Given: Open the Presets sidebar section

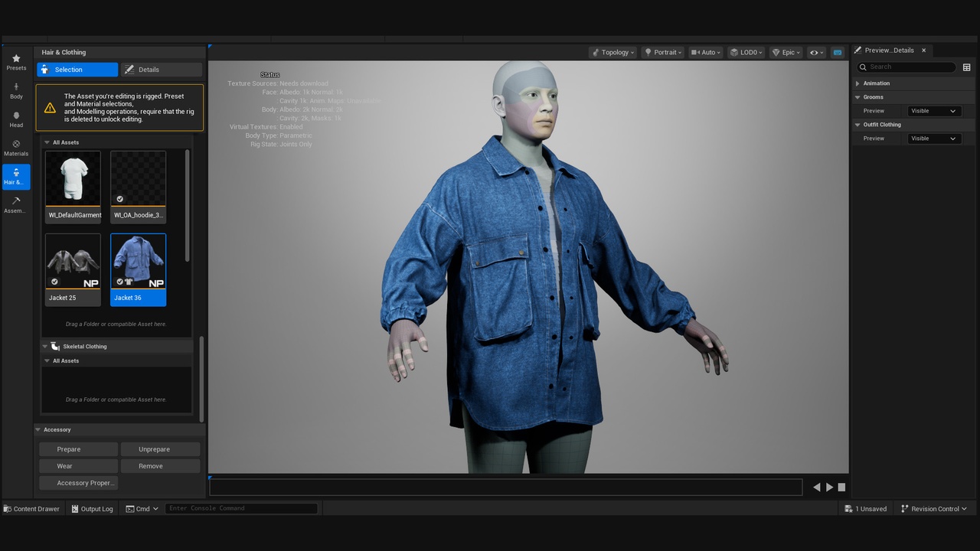Looking at the screenshot, I should click(16, 63).
